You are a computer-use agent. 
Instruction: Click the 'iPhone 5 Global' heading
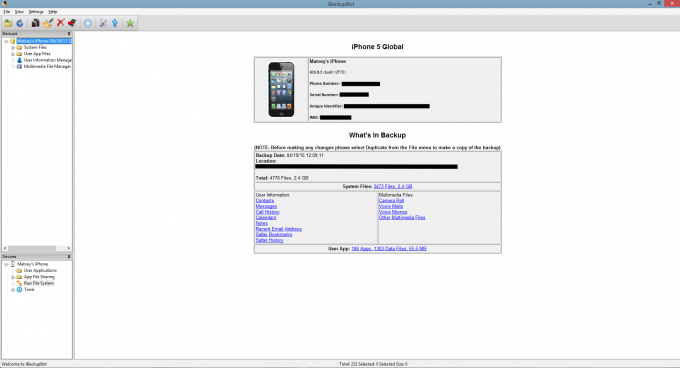point(377,47)
